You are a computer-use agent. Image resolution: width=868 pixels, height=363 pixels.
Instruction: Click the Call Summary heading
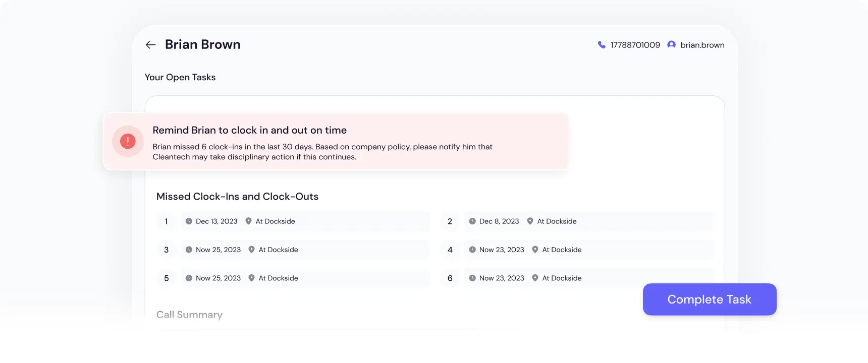[189, 315]
